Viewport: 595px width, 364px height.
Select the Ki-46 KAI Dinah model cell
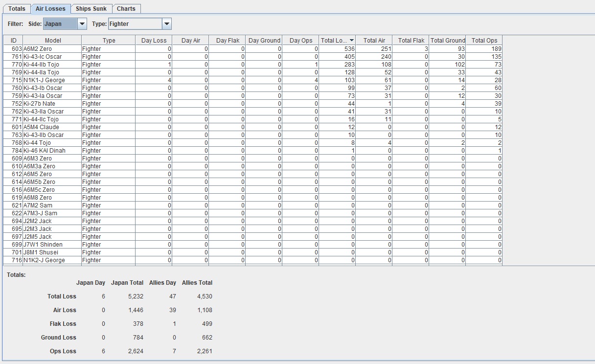click(x=52, y=151)
